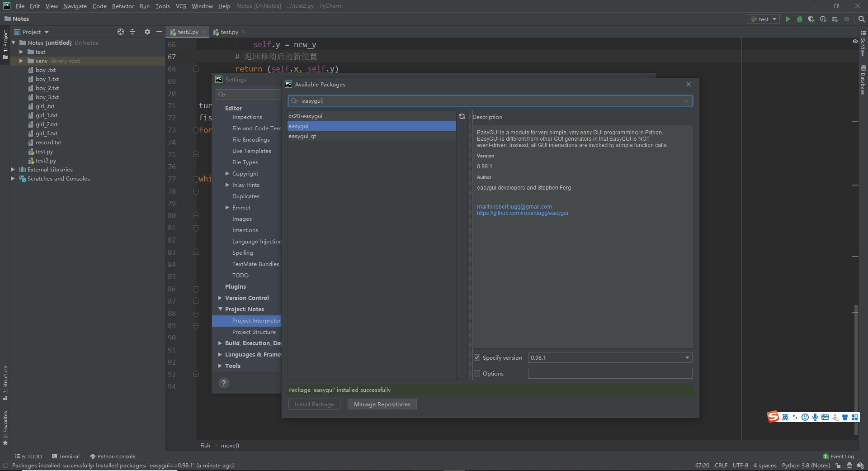The image size is (868, 471).
Task: Collapse the Project: Notes settings group
Action: point(220,309)
